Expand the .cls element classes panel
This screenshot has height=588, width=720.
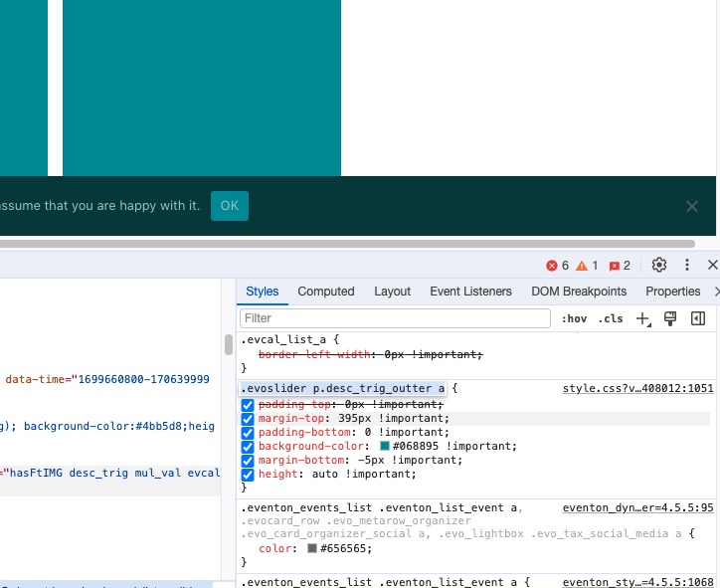click(x=611, y=318)
